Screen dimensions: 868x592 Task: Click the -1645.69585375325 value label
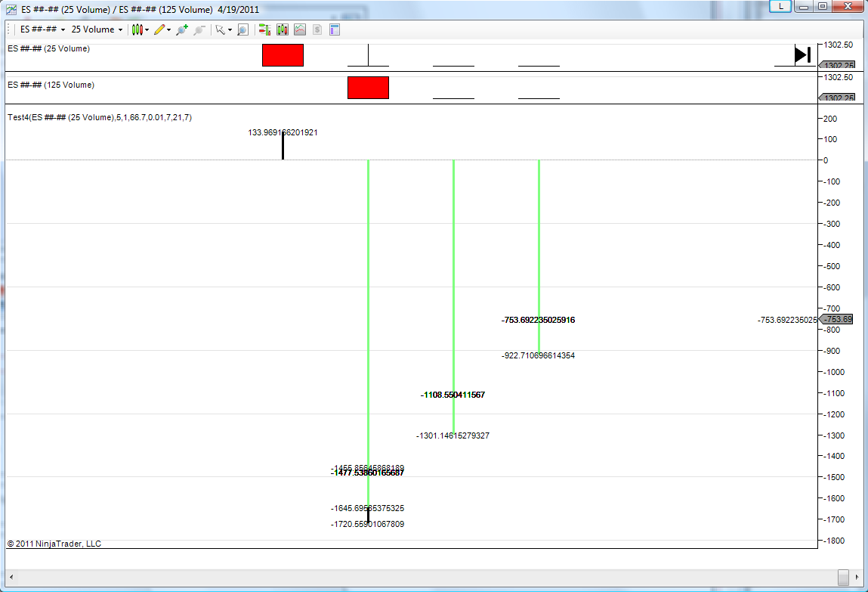click(x=368, y=508)
